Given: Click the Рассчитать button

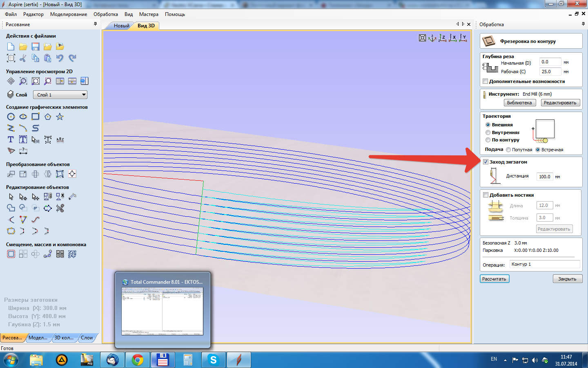Looking at the screenshot, I should pos(494,279).
